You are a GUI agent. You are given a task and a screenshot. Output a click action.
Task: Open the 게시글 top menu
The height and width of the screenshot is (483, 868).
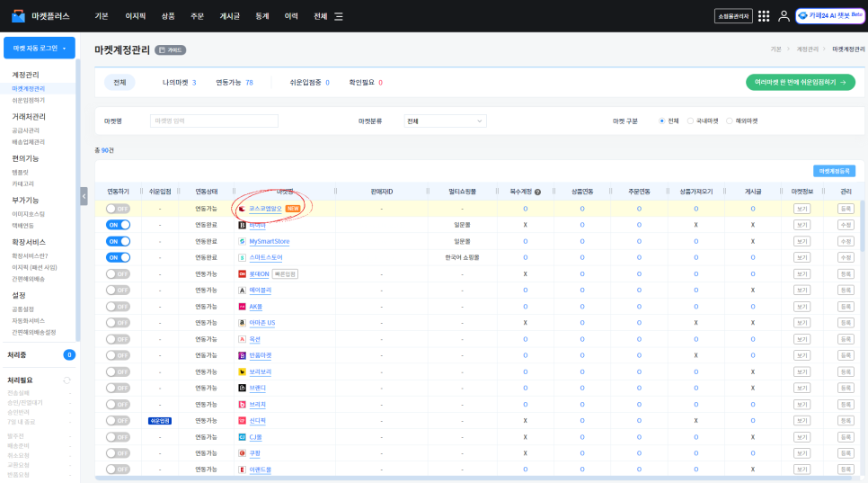tap(230, 16)
